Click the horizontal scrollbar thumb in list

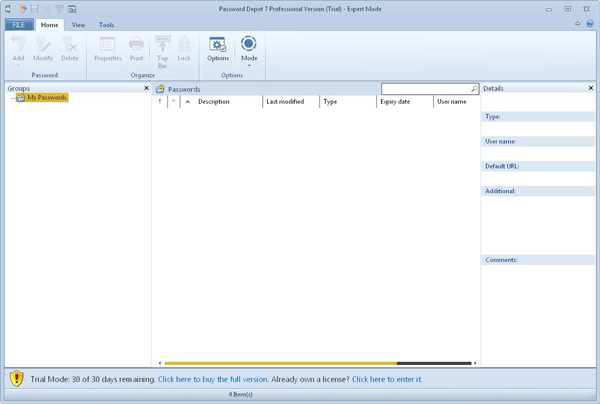point(280,363)
